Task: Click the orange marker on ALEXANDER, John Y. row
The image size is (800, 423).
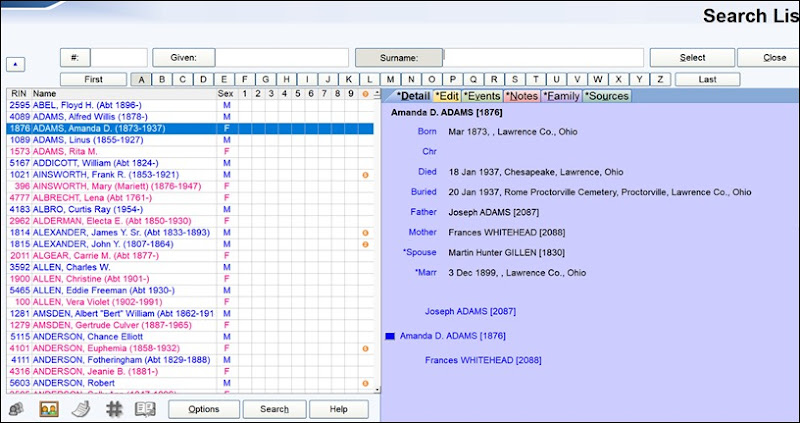Action: click(x=365, y=244)
